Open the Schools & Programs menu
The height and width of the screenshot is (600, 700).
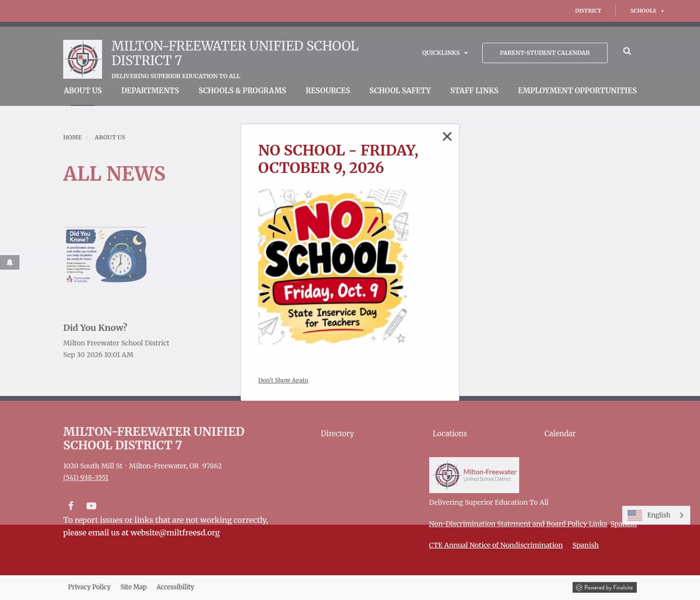click(242, 90)
